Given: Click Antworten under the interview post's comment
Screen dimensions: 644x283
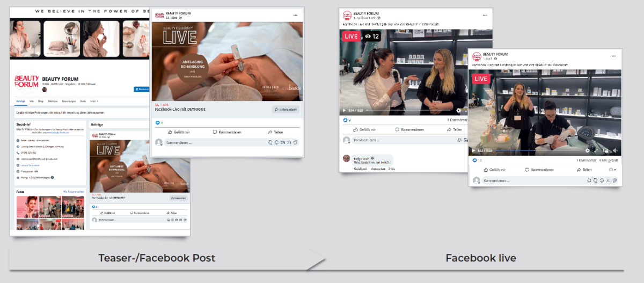Looking at the screenshot, I should [x=378, y=169].
